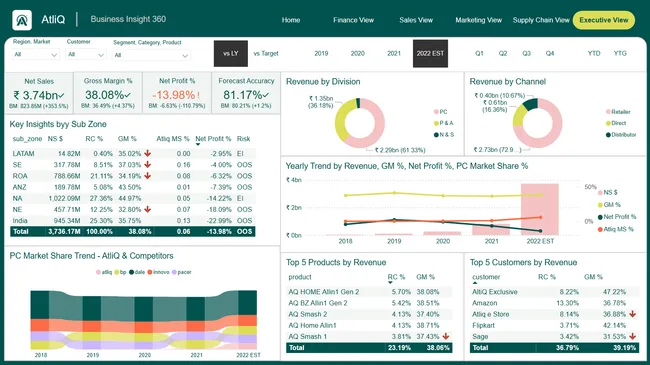Click P & A legend swatch
The width and height of the screenshot is (650, 365).
(436, 123)
